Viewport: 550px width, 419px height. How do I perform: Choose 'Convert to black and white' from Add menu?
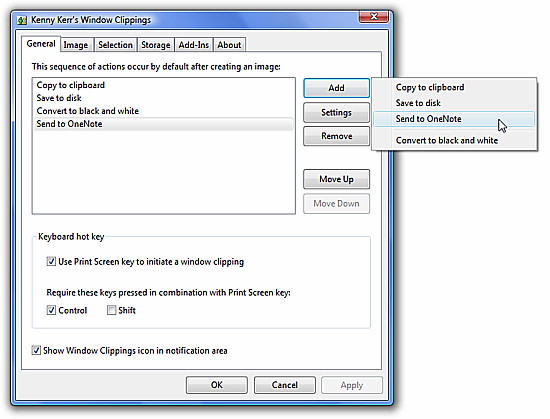454,141
